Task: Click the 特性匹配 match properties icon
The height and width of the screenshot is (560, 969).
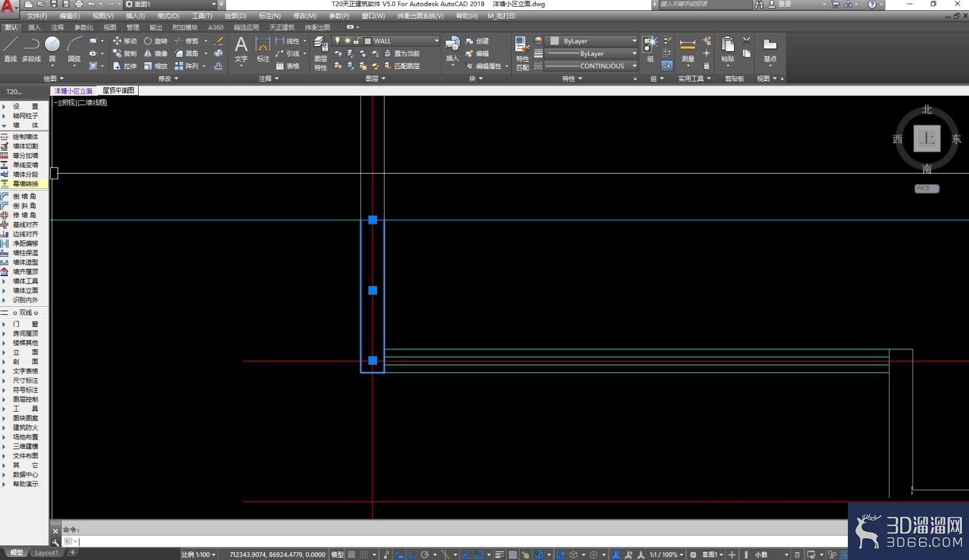Action: point(522,53)
